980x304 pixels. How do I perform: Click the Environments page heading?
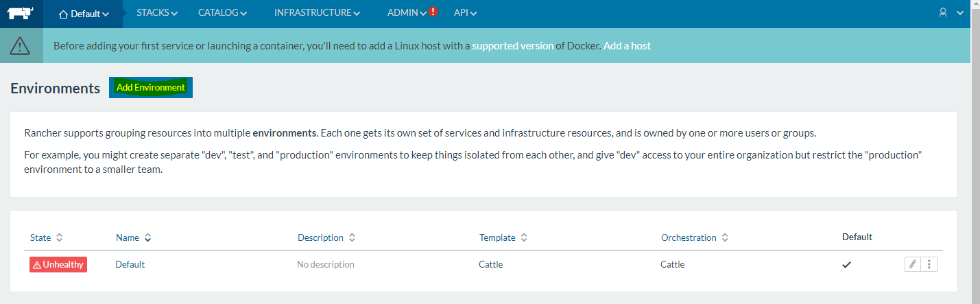[56, 89]
